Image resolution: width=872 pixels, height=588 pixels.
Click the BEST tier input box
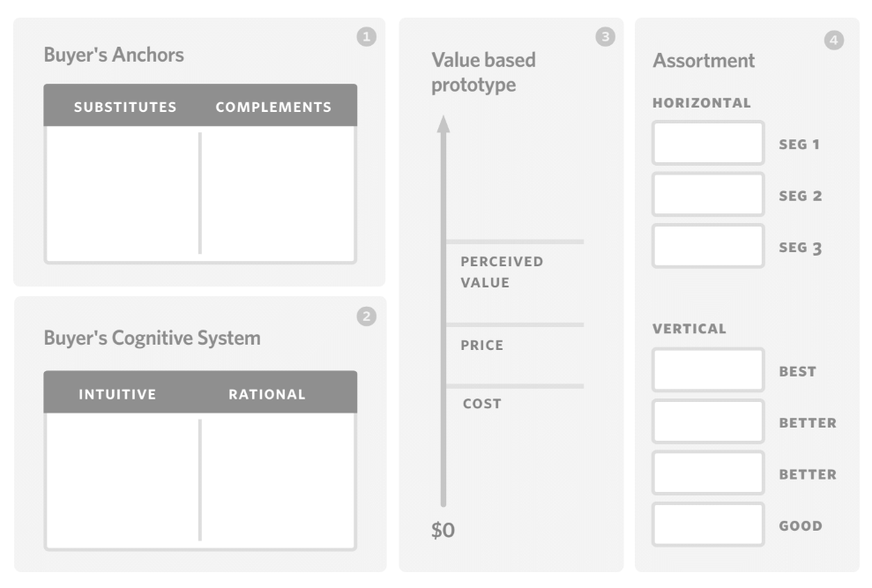pos(708,370)
